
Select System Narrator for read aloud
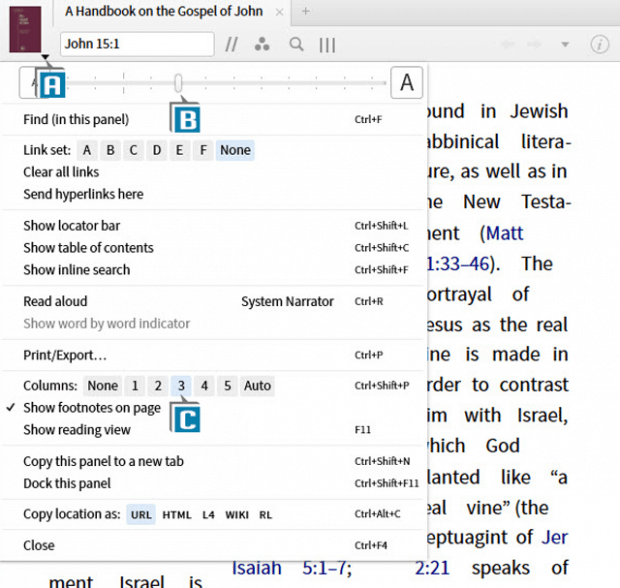pos(289,302)
